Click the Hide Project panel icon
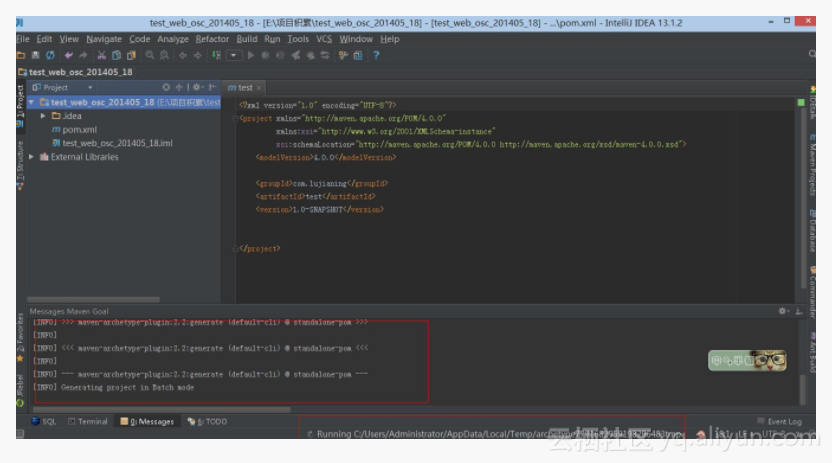Viewport: 832px width, 463px height. 212,87
